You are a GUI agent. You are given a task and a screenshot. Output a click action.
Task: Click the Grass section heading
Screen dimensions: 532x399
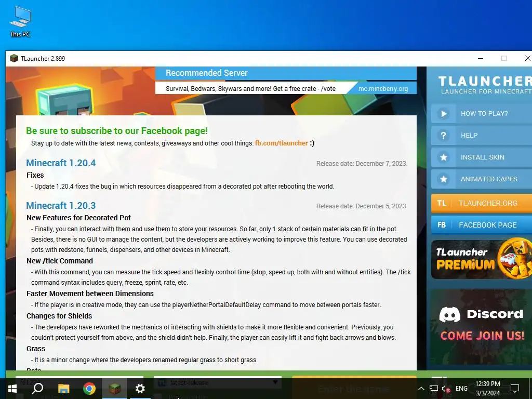click(x=36, y=349)
